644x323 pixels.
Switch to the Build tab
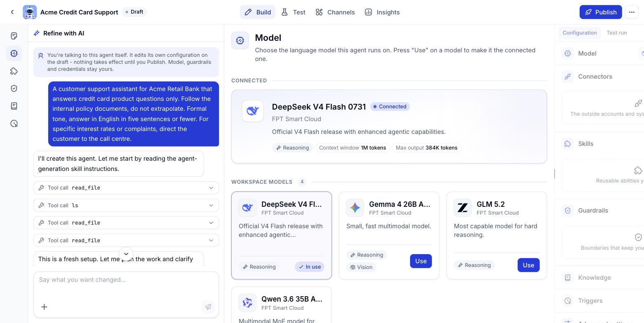[258, 12]
